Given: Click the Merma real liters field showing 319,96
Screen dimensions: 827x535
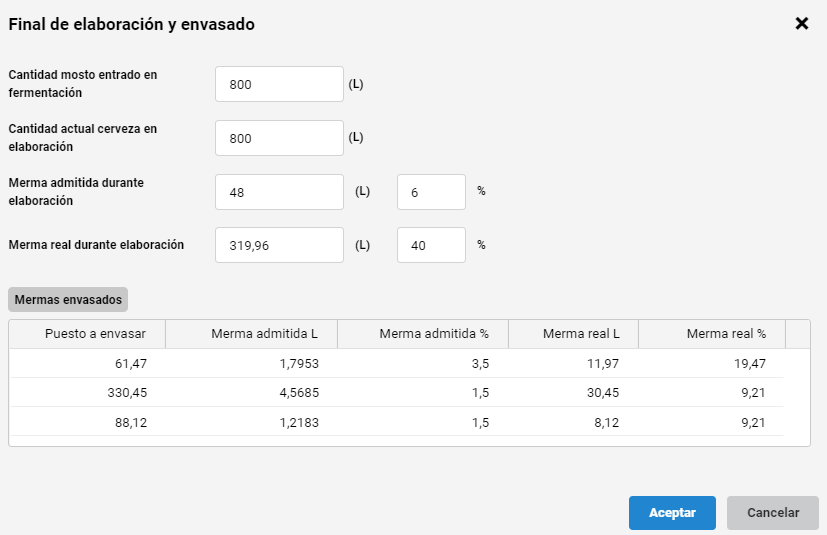Looking at the screenshot, I should pos(279,245).
